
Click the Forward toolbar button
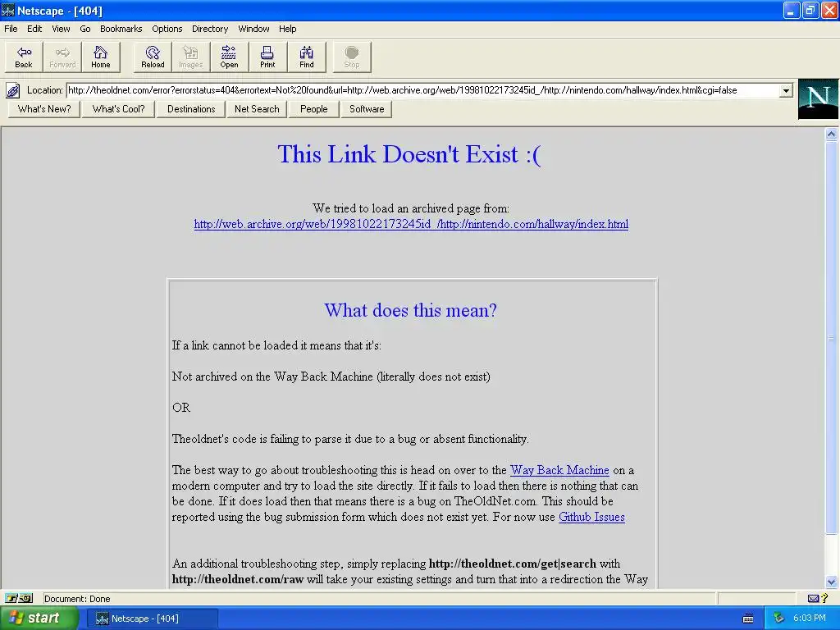click(62, 57)
